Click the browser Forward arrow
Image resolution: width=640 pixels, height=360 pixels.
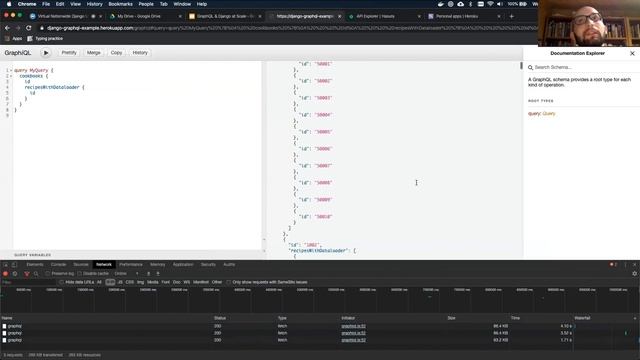pyautogui.click(x=18, y=28)
